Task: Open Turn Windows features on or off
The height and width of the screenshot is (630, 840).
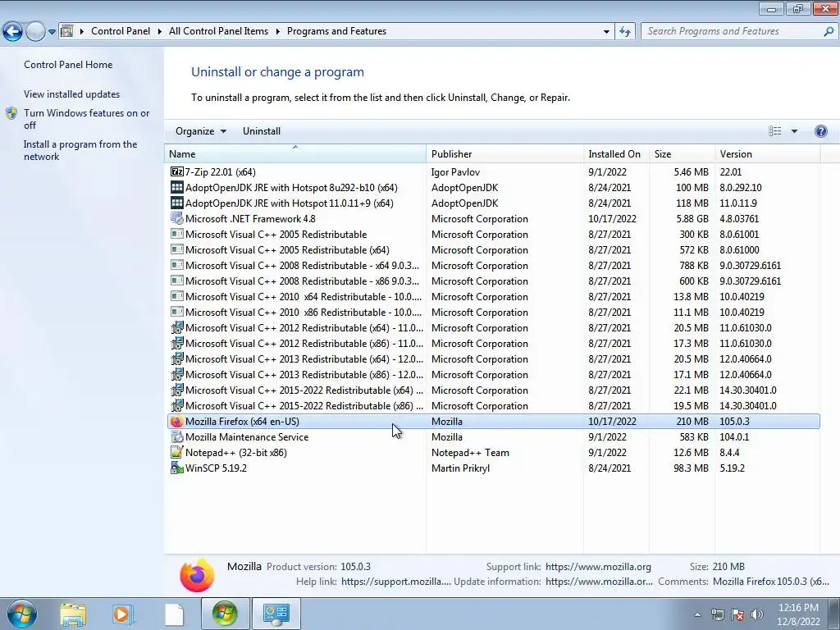Action: (87, 119)
